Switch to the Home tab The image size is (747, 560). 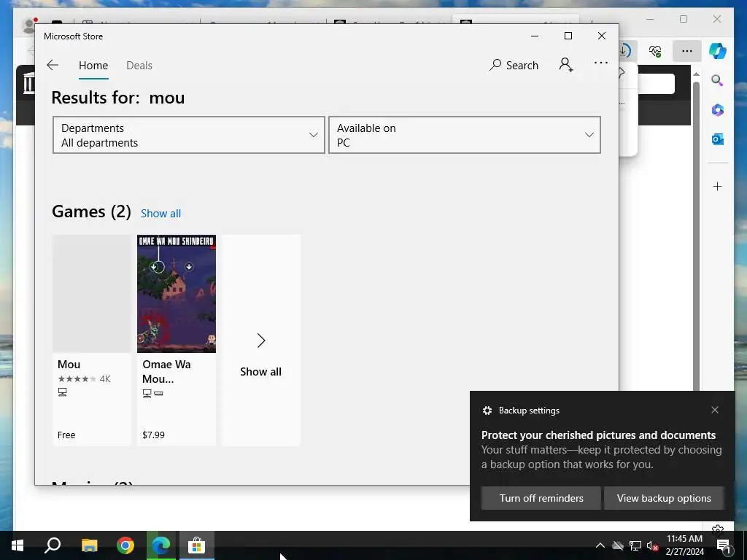(x=93, y=65)
